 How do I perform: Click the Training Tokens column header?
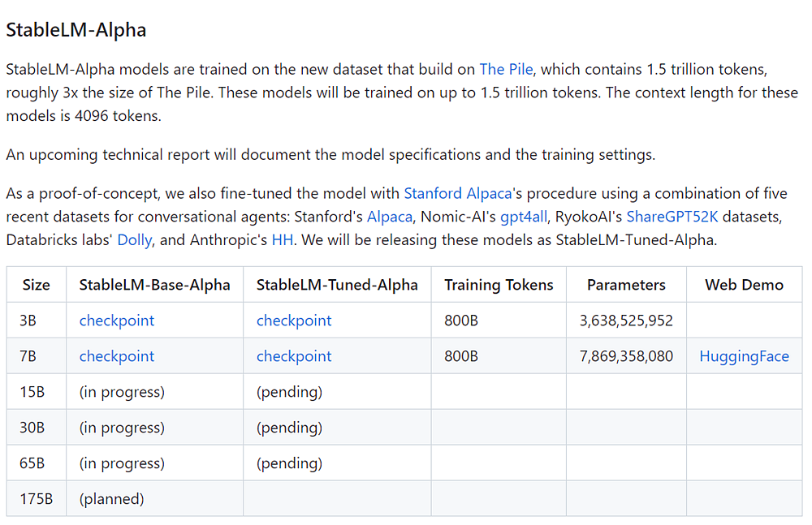coord(499,285)
